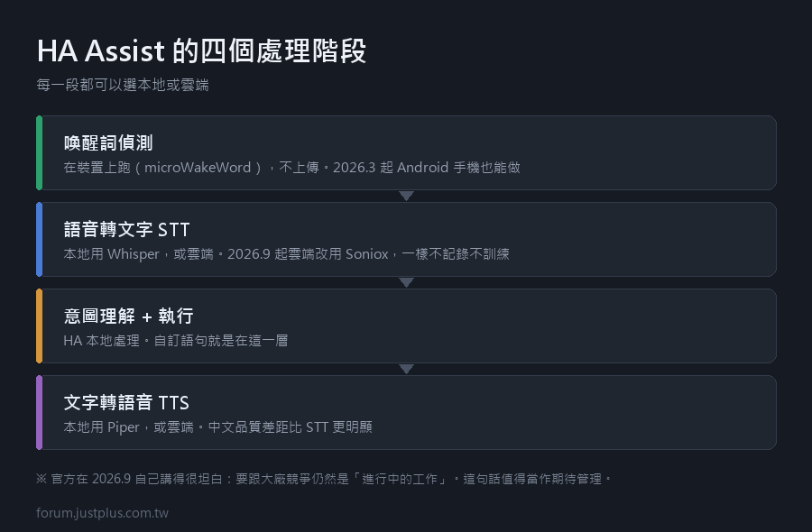Screen dimensions: 812x532
Task: Click the orange accent bar of 意圖理解 card
Action: click(x=40, y=326)
